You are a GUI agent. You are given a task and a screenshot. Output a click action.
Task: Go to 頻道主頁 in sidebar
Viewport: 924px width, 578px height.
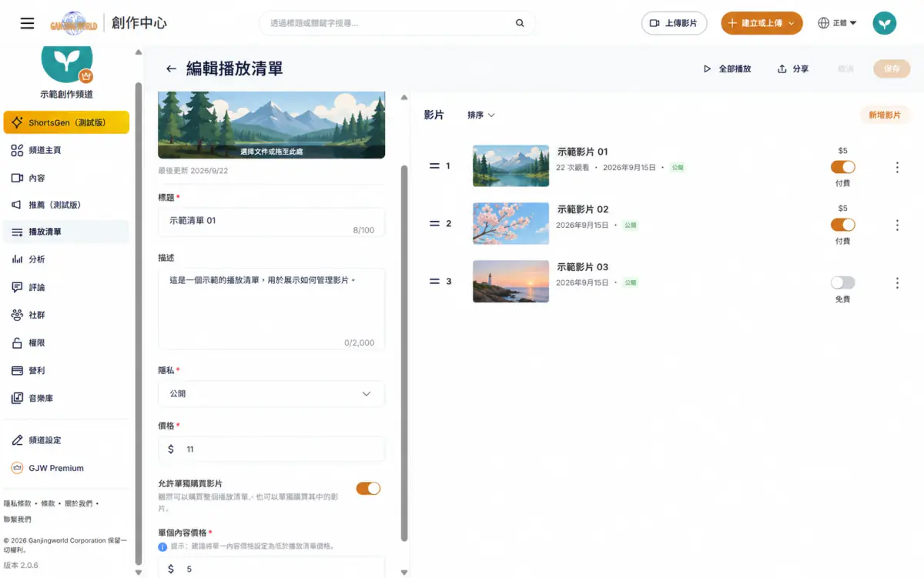coord(66,150)
